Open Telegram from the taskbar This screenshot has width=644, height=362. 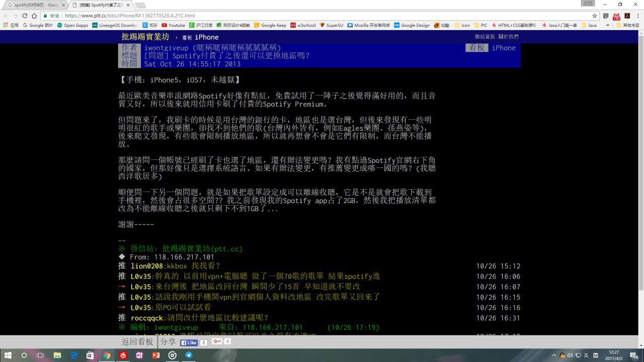click(188, 355)
